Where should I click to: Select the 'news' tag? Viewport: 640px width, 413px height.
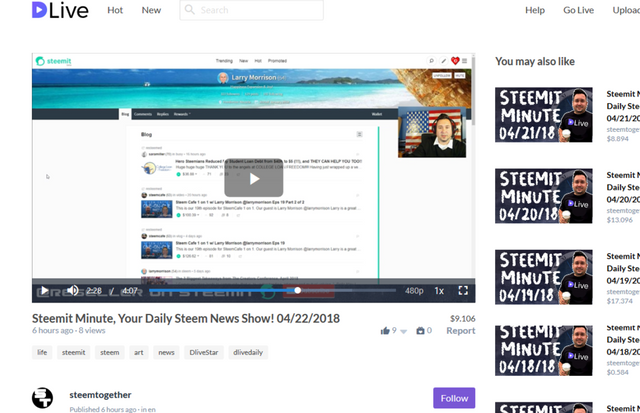tap(166, 352)
